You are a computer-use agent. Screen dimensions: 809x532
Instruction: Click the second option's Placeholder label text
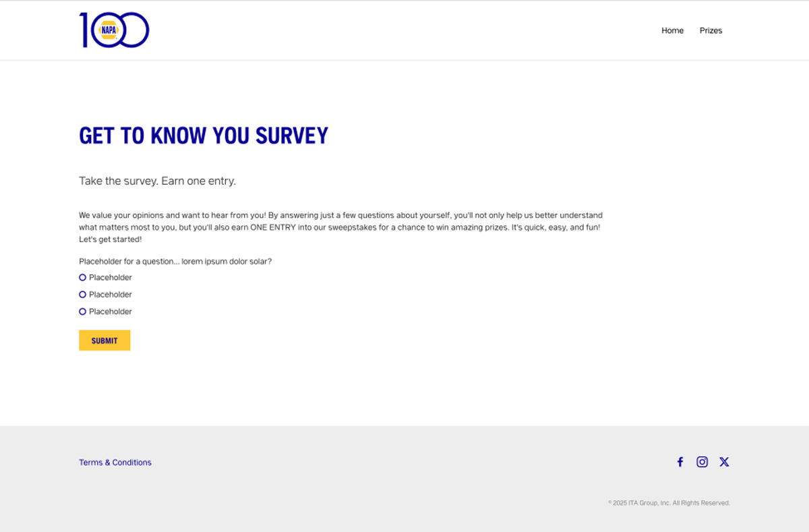[111, 295]
